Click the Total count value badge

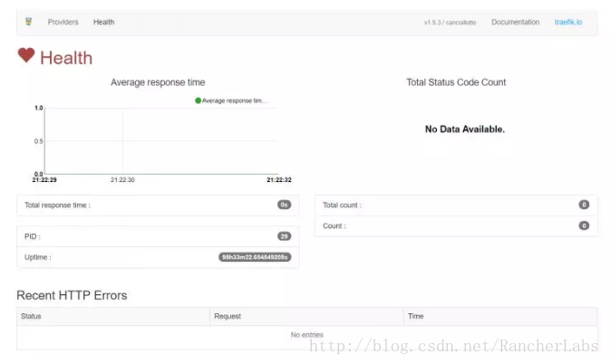tap(584, 205)
